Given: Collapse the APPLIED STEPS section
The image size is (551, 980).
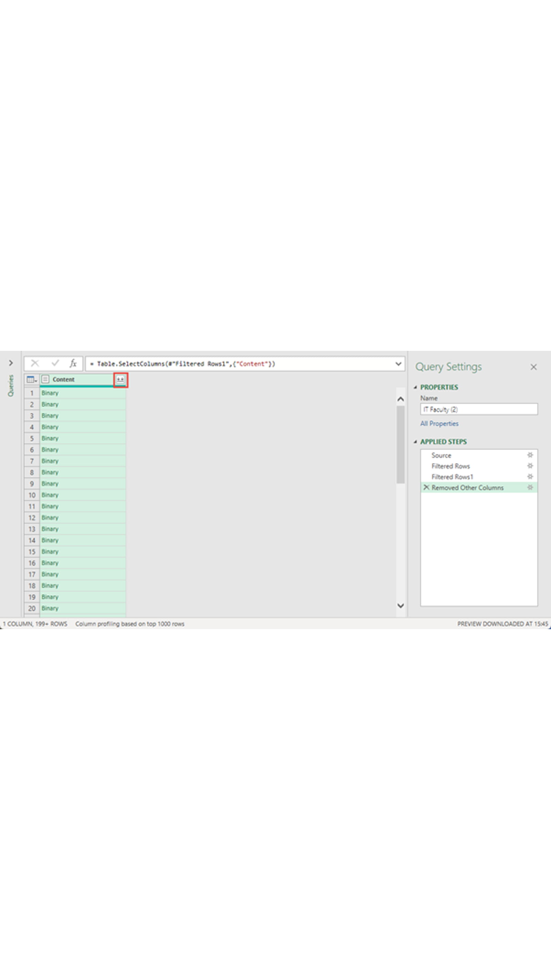Looking at the screenshot, I should (x=415, y=442).
